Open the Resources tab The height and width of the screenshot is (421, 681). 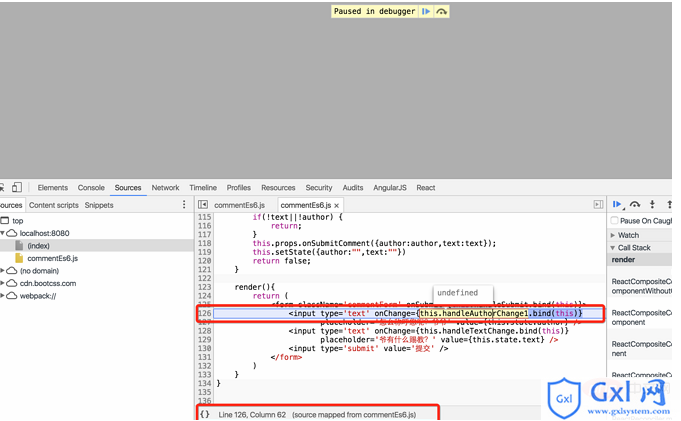pyautogui.click(x=278, y=188)
